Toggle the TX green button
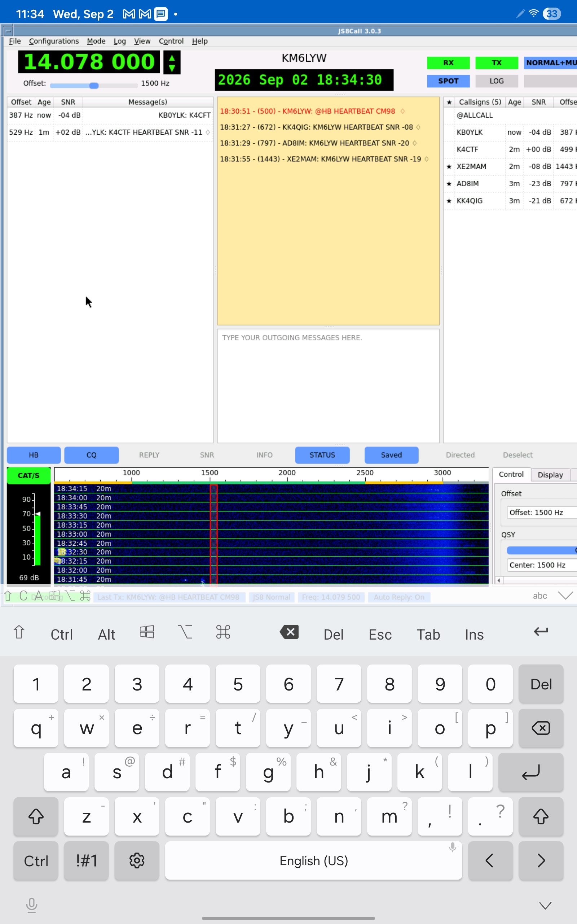577x924 pixels. point(497,62)
